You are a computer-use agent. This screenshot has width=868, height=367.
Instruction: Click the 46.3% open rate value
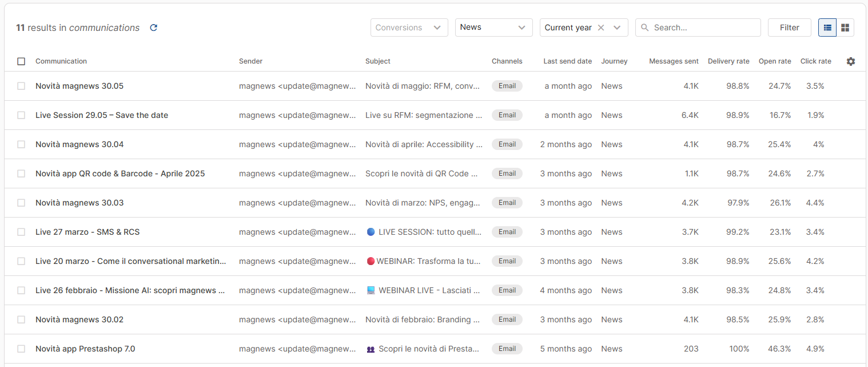(x=779, y=349)
